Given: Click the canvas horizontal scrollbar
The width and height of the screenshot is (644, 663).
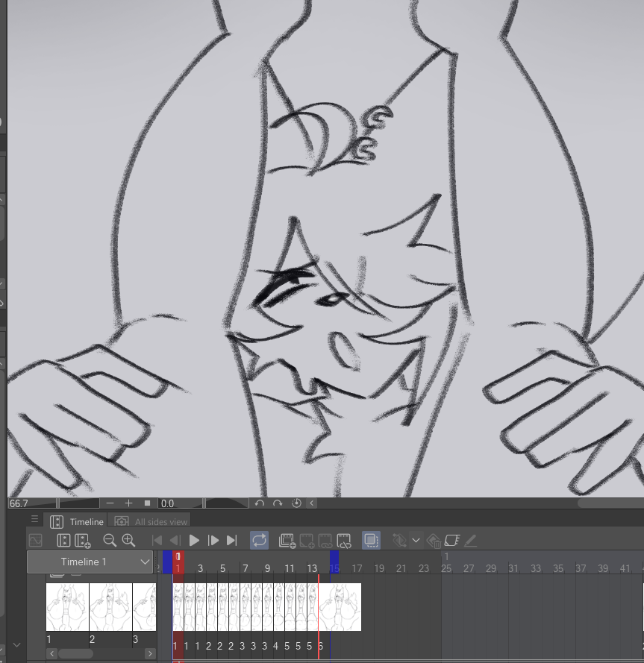Looking at the screenshot, I should tap(610, 503).
